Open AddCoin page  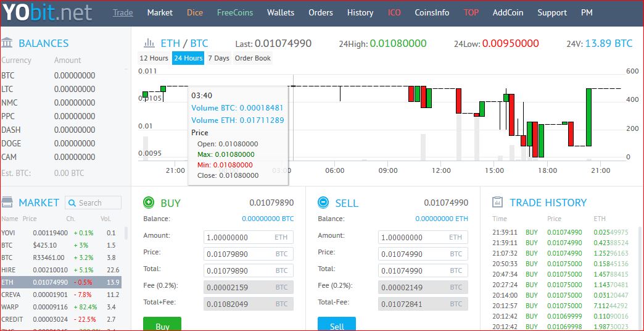click(508, 13)
